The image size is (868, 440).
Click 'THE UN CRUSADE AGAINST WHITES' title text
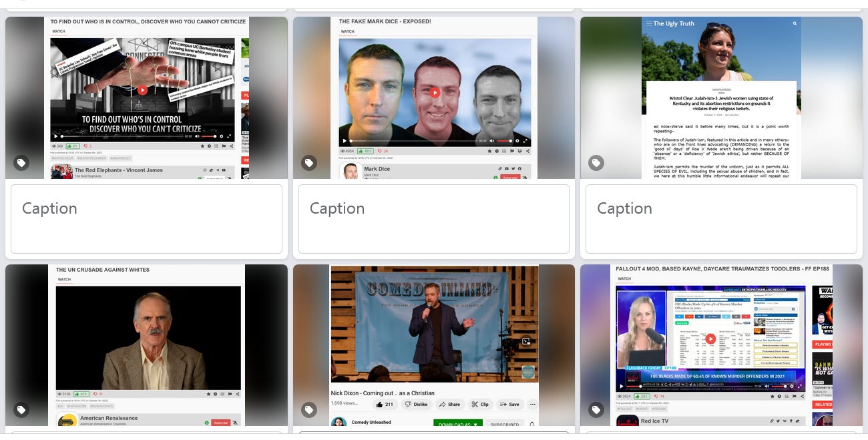pyautogui.click(x=102, y=270)
